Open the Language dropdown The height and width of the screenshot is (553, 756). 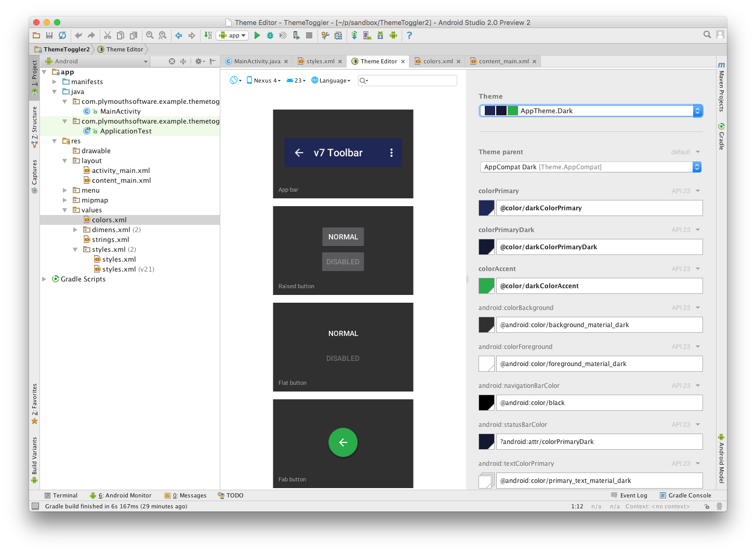[x=331, y=80]
